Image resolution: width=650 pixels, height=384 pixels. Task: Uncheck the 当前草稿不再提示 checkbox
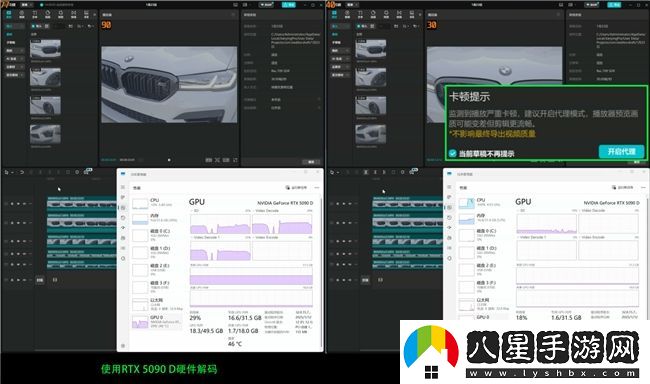(453, 153)
